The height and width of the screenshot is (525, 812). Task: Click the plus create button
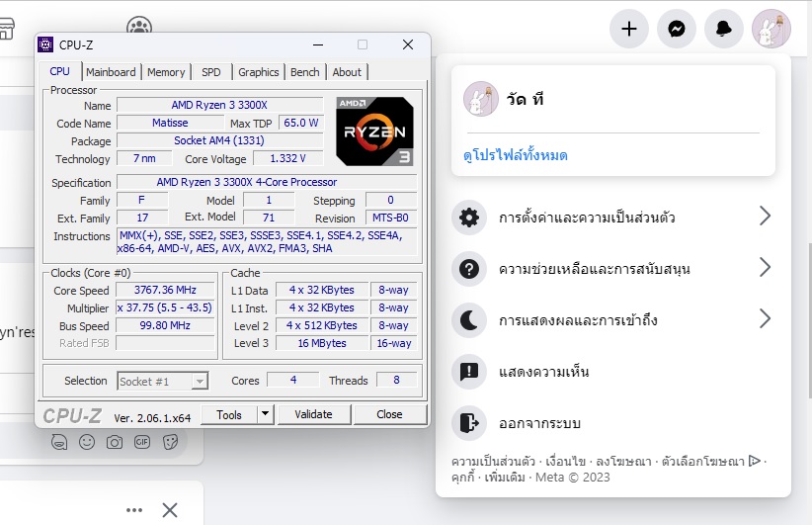[x=629, y=29]
